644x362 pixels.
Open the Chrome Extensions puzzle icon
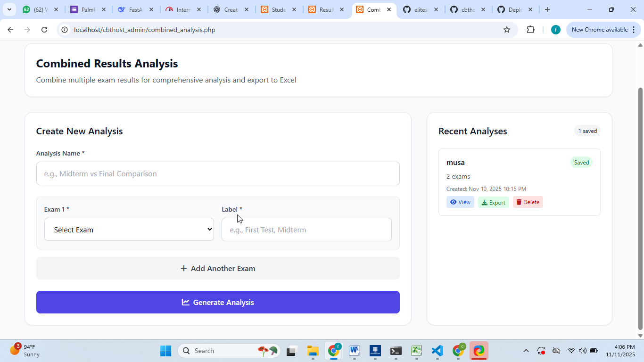pyautogui.click(x=530, y=30)
